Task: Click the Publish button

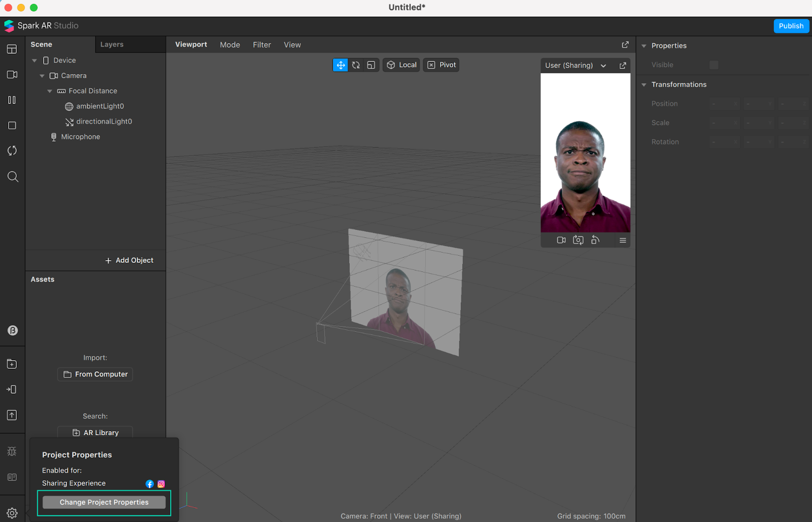Action: click(x=791, y=26)
